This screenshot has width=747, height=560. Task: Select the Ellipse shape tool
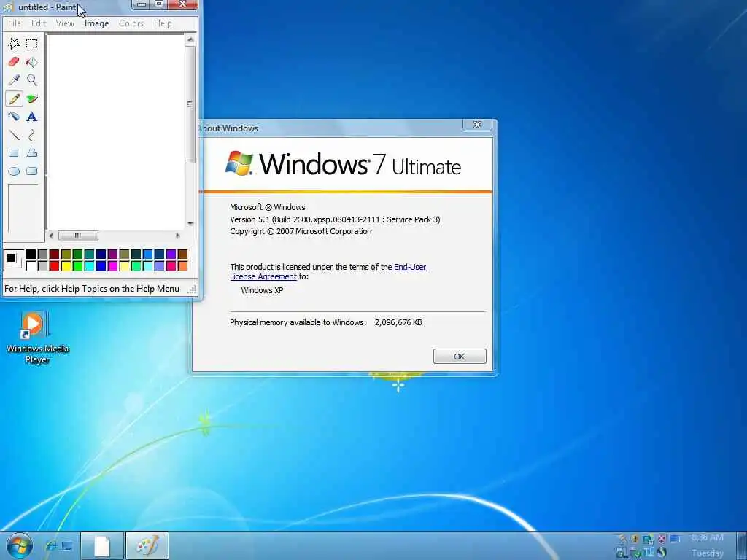[14, 171]
